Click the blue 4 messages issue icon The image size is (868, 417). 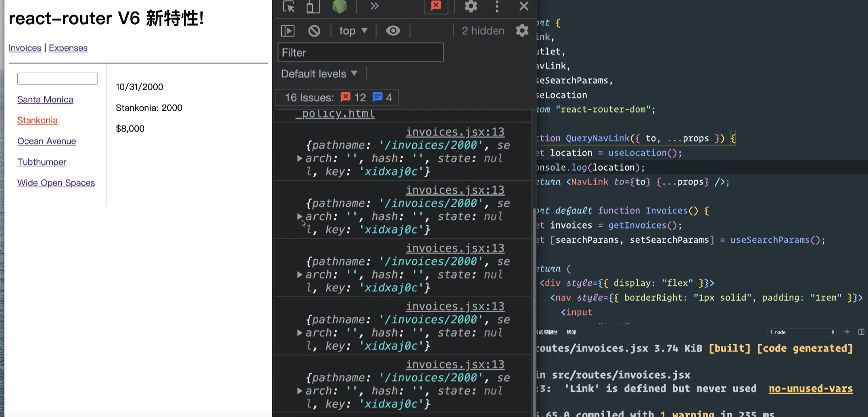click(378, 97)
